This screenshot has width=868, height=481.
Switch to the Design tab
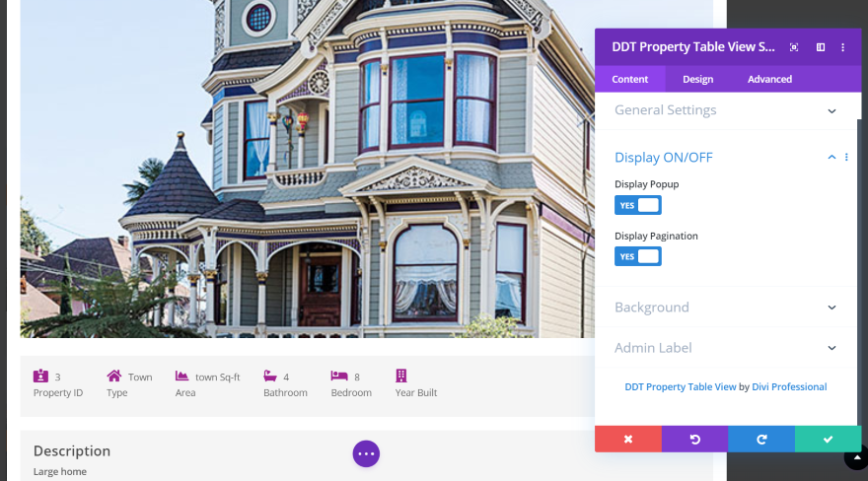(697, 79)
